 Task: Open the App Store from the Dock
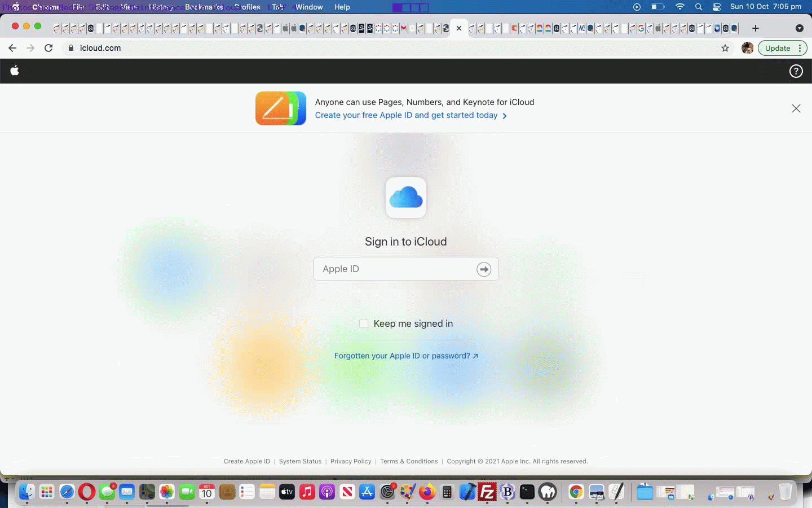367,492
